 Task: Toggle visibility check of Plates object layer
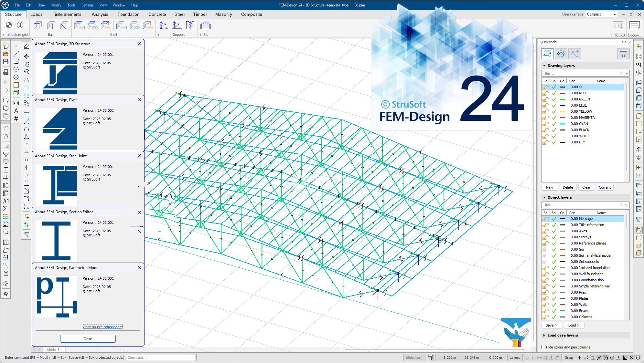tap(554, 299)
